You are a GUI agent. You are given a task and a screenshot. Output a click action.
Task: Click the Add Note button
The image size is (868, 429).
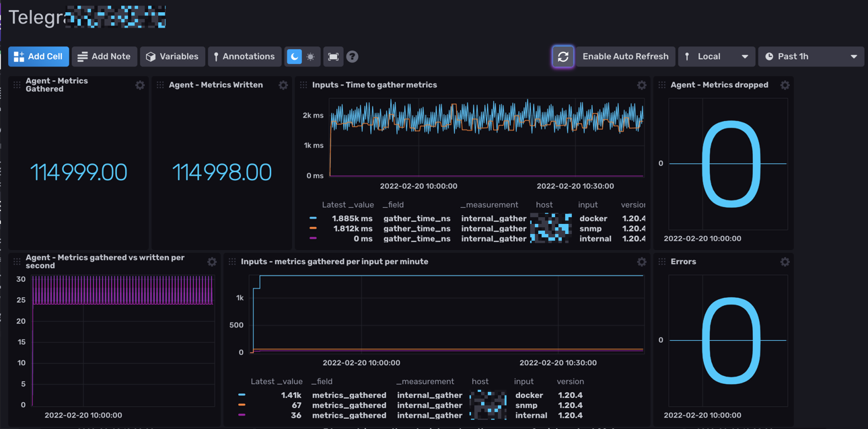104,56
